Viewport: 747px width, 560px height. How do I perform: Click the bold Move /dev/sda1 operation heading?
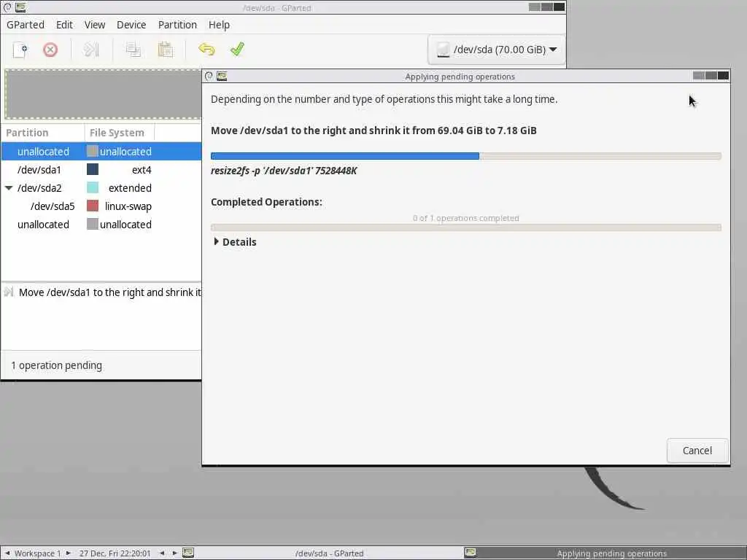click(x=373, y=131)
